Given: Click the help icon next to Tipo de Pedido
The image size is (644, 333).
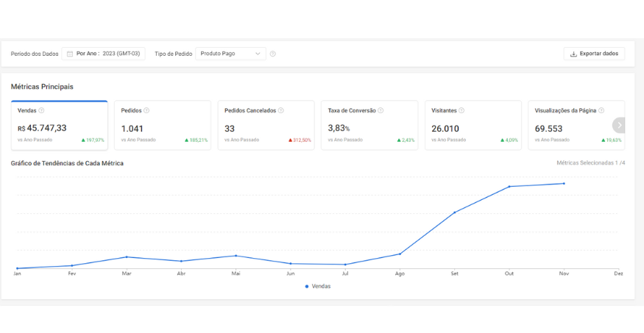Looking at the screenshot, I should click(273, 54).
